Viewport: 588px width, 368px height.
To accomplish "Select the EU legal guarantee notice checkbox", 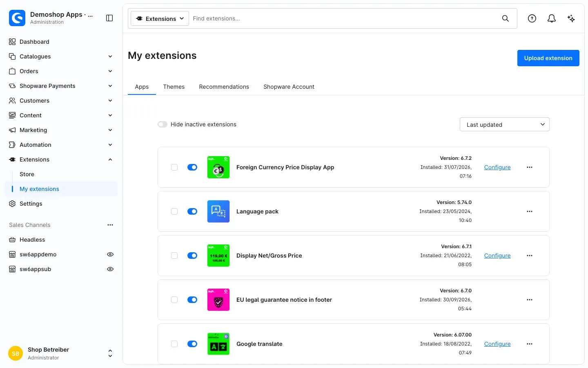I will click(174, 300).
